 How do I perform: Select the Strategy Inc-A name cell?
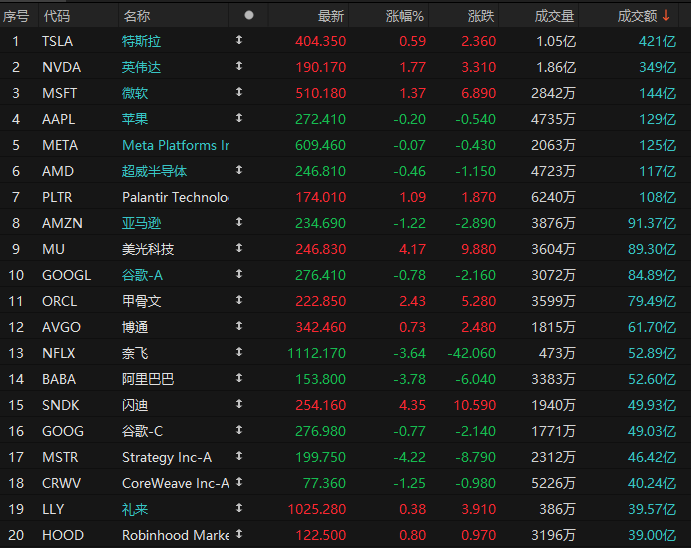[x=167, y=457]
